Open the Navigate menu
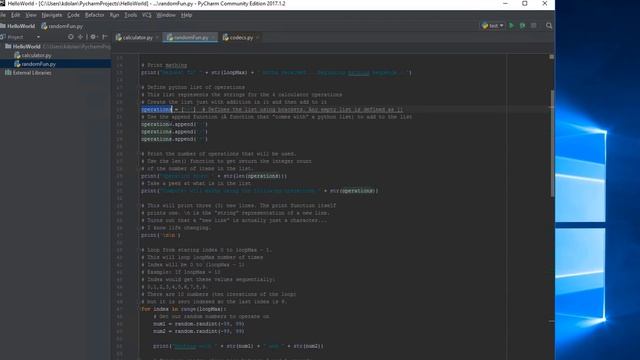 click(52, 15)
